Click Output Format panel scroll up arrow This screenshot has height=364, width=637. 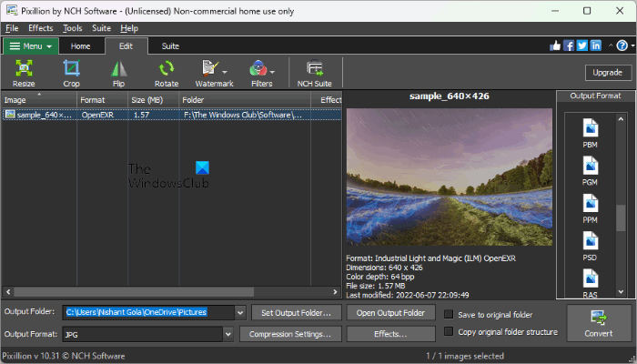point(621,118)
